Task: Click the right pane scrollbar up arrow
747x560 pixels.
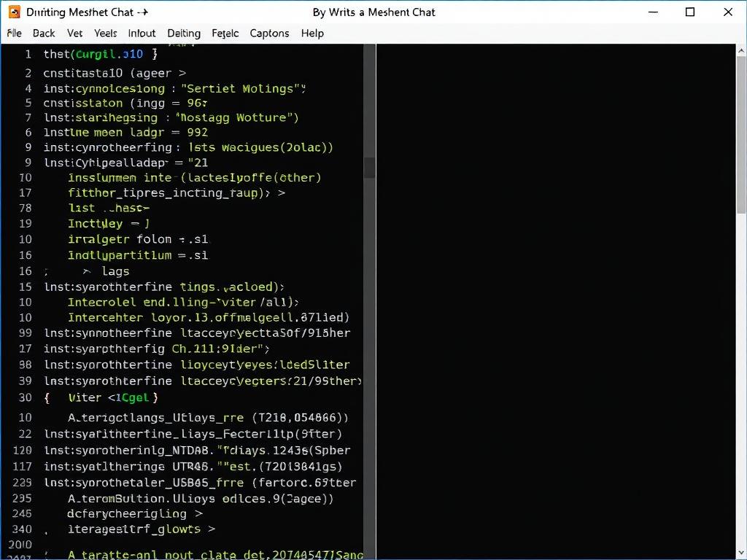Action: tap(741, 50)
